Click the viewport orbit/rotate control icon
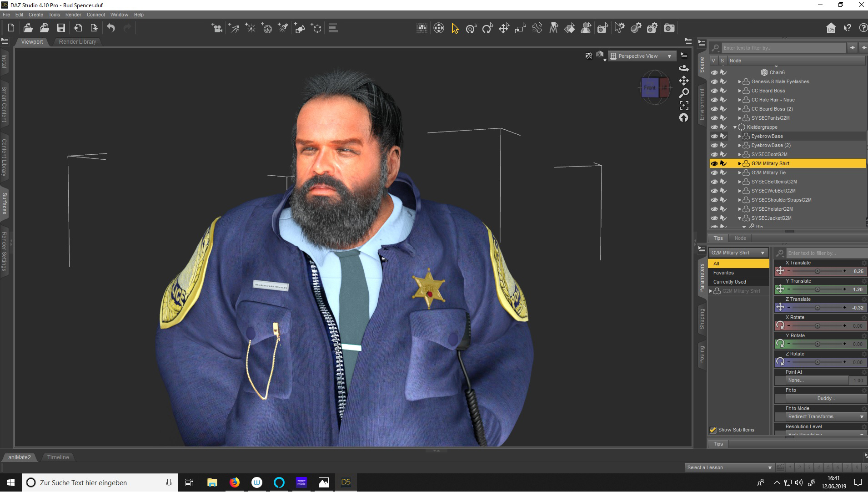 (684, 68)
